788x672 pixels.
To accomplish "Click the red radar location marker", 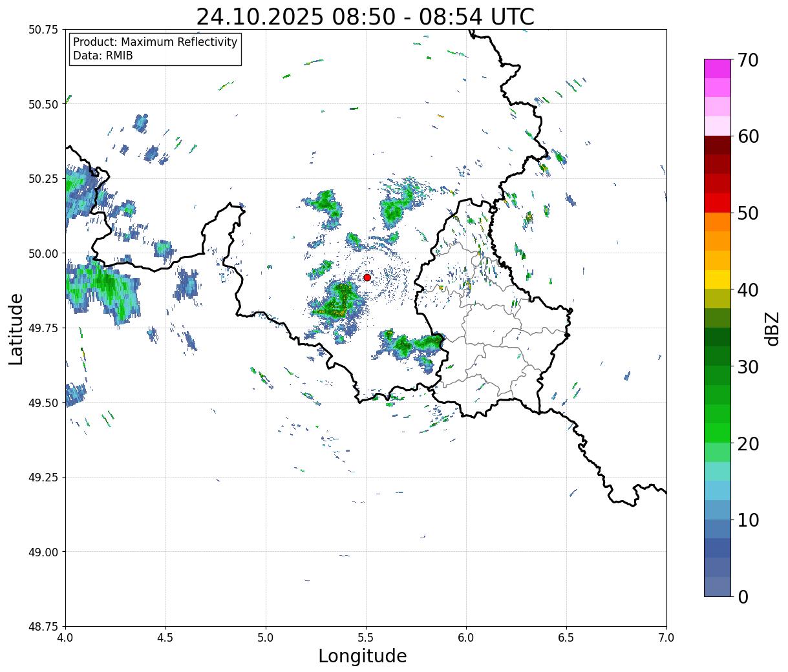I will pos(367,277).
